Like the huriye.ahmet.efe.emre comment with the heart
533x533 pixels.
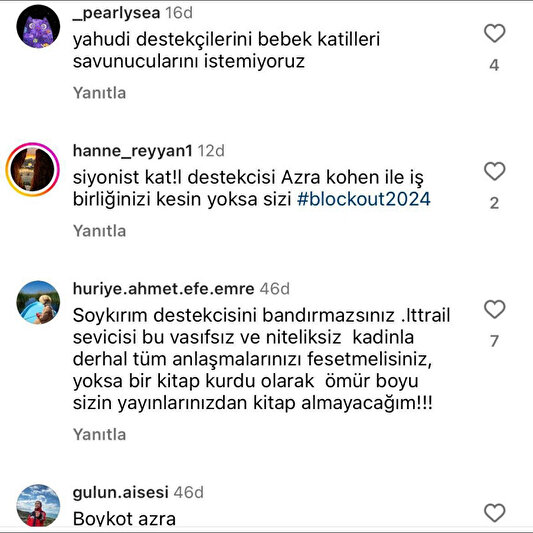(495, 309)
